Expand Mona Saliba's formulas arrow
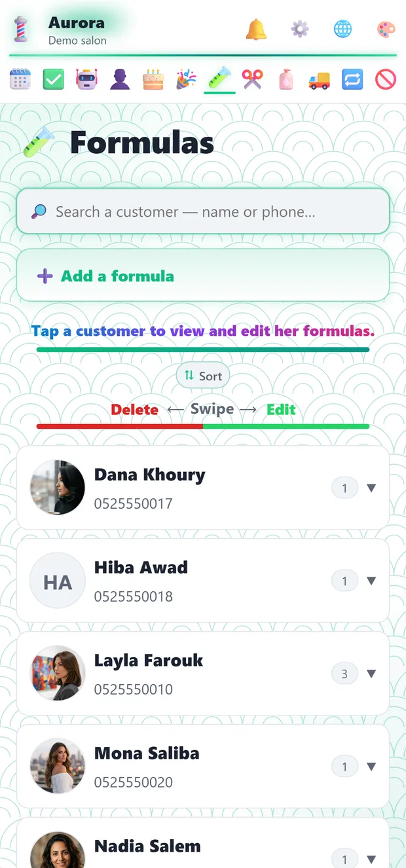406x868 pixels. click(371, 767)
